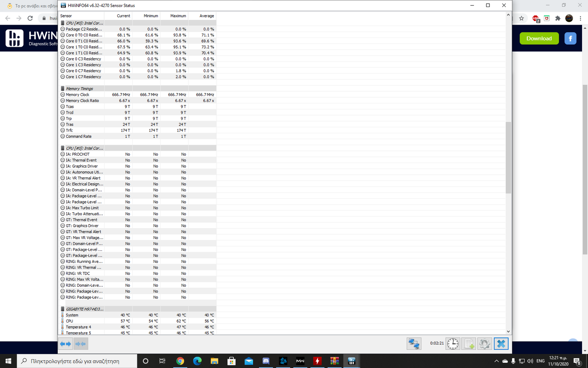Select the Core 1 C7 Residency row
The height and width of the screenshot is (368, 588).
click(137, 77)
